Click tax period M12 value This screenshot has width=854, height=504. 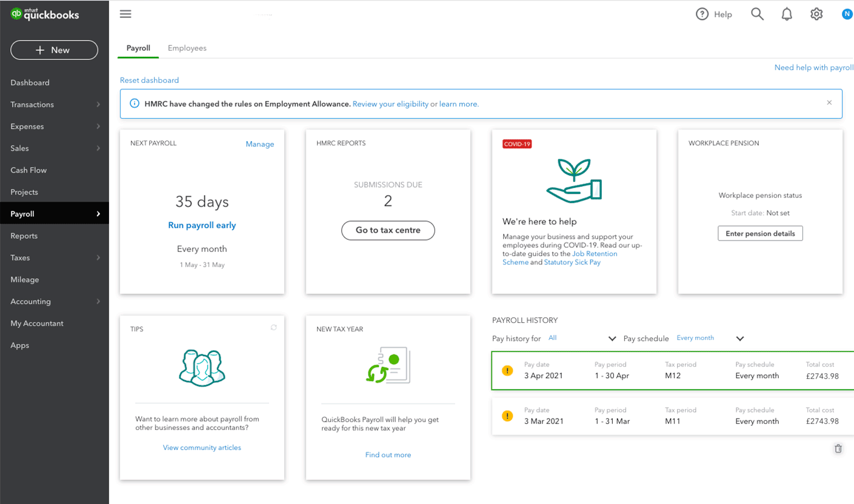point(673,376)
